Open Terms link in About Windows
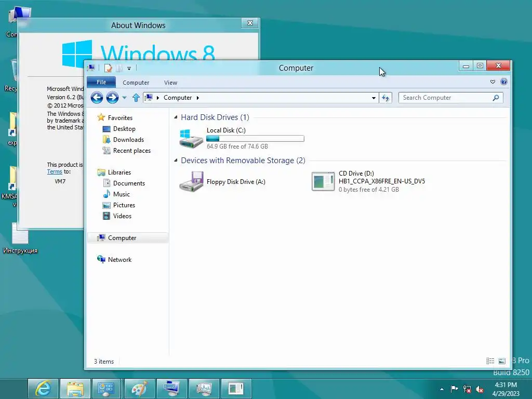 (54, 171)
